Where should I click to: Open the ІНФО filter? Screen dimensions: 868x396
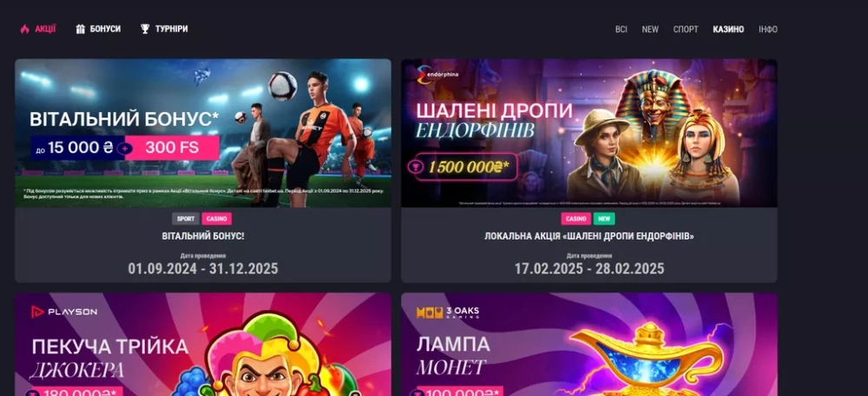click(x=768, y=30)
